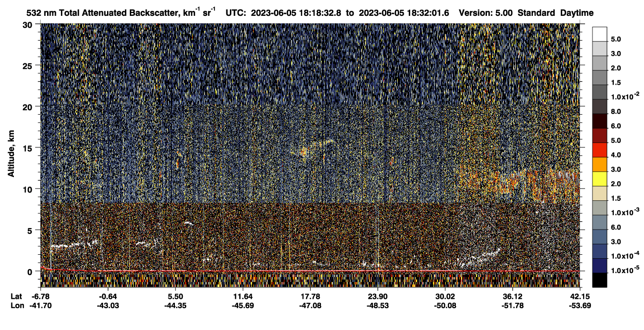Viewport: 644px width, 330px height.
Task: Click the longitude value '-48.53'
Action: pos(377,305)
